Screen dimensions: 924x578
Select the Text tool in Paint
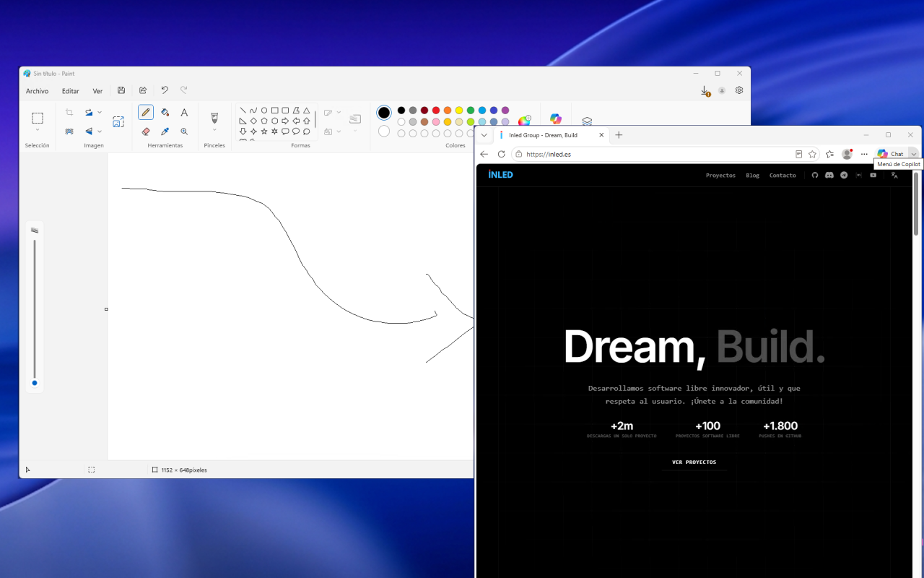point(184,112)
